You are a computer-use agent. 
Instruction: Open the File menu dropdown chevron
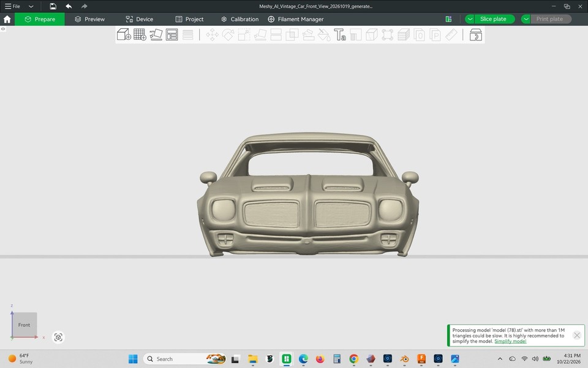pyautogui.click(x=31, y=6)
